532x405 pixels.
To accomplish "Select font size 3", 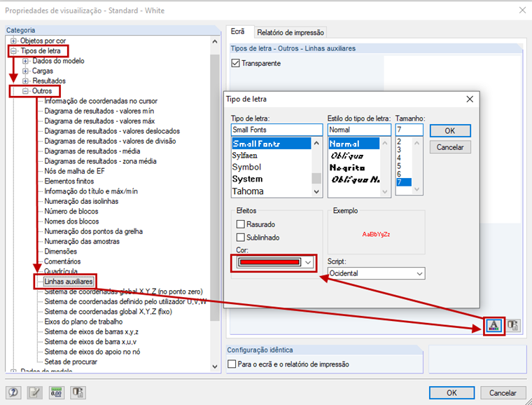I will 399,150.
